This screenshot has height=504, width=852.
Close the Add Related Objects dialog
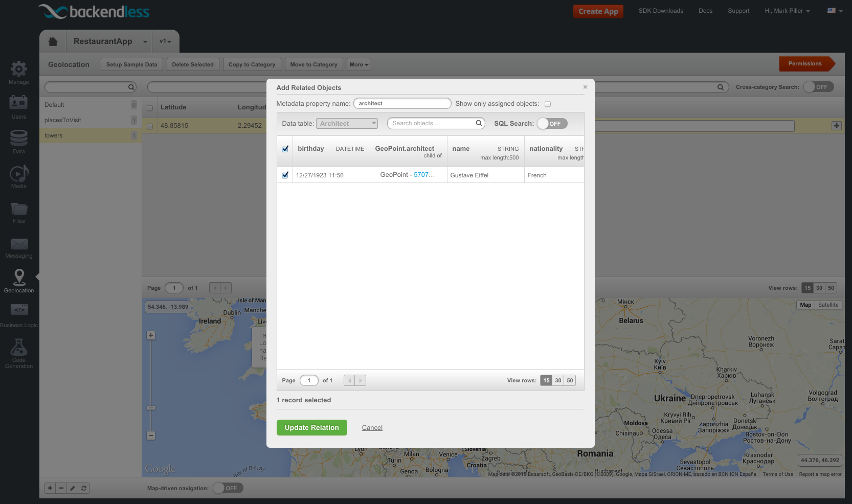[585, 87]
